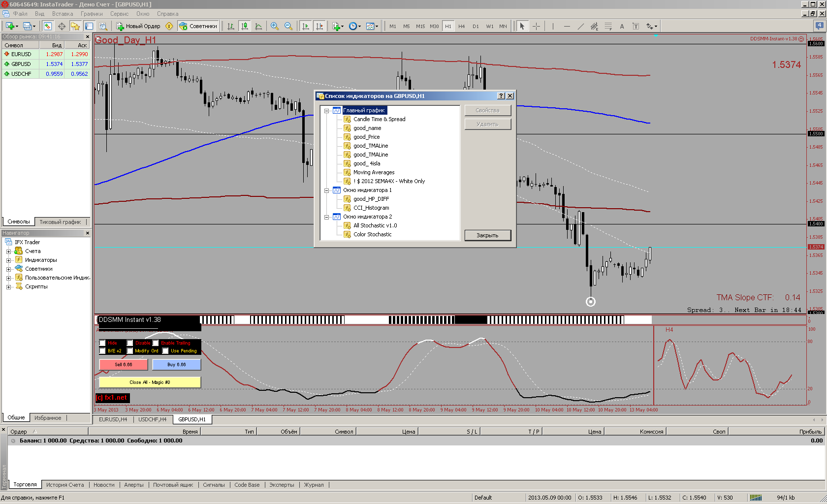
Task: Tick the Hide checkbox on DDSMM panel
Action: (x=102, y=343)
